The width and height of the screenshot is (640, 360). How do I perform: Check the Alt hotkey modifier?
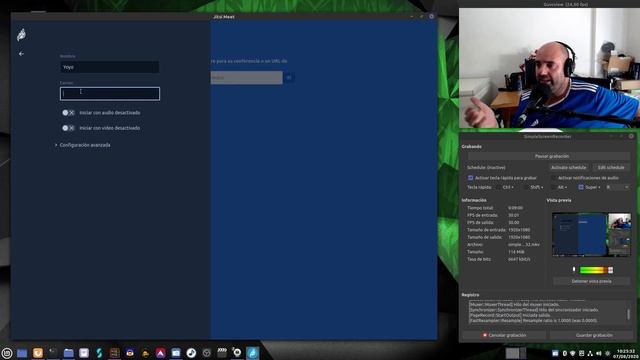(553, 187)
